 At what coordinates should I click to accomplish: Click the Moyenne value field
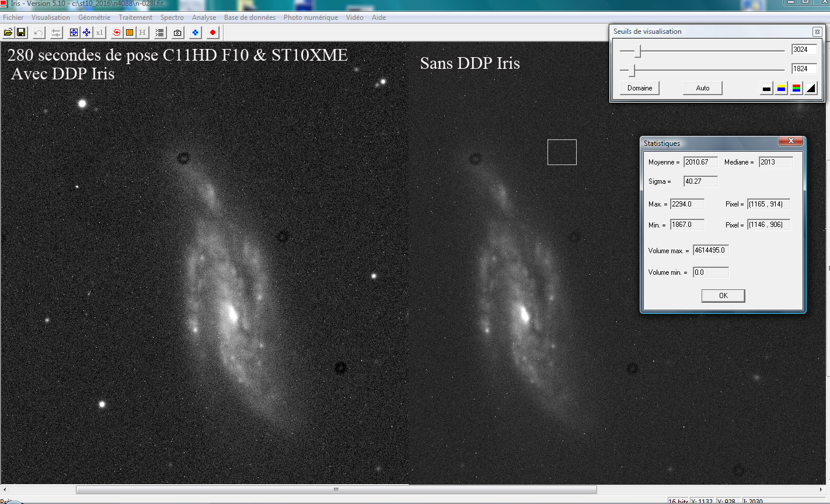[700, 162]
